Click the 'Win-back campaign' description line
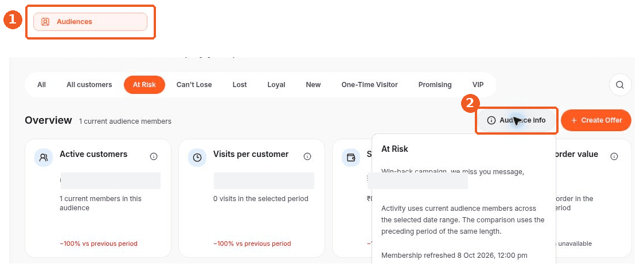Screen dimensions: 644x275 452,171
